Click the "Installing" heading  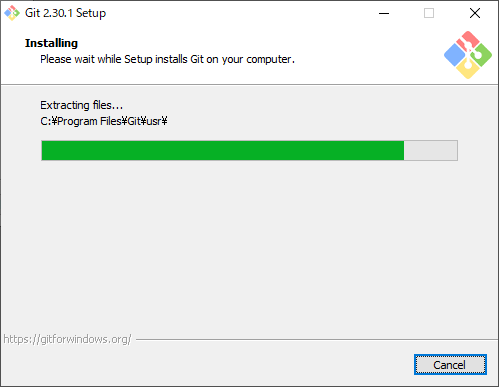point(51,43)
